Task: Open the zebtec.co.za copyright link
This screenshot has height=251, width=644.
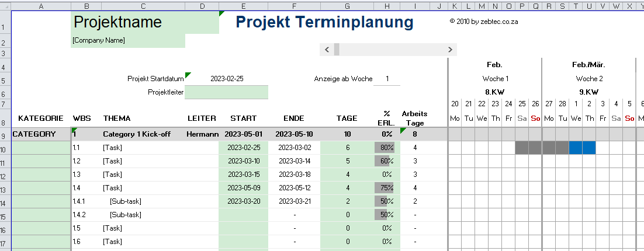Action: [x=484, y=22]
